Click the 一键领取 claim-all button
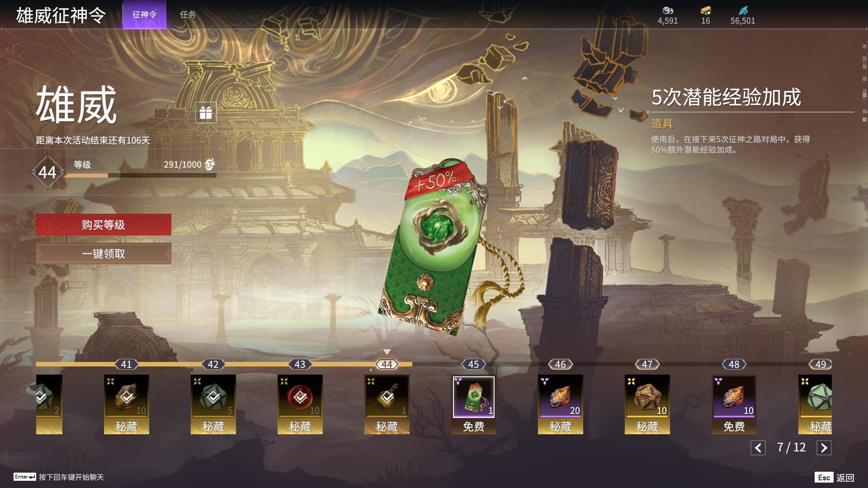The width and height of the screenshot is (868, 488). (x=104, y=253)
